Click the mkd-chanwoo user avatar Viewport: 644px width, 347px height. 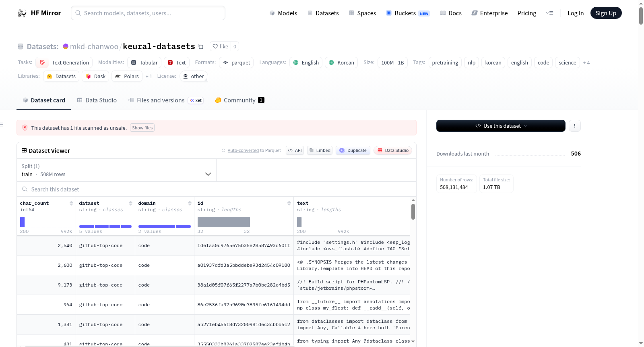coord(66,46)
